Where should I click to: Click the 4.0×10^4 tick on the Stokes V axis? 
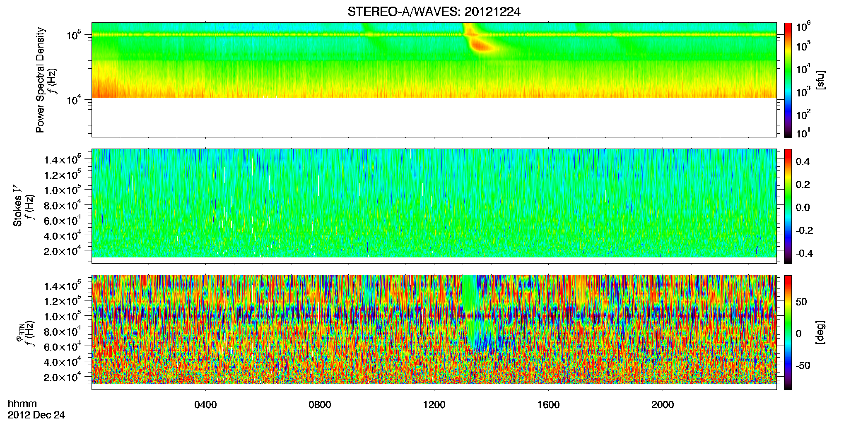pos(62,236)
